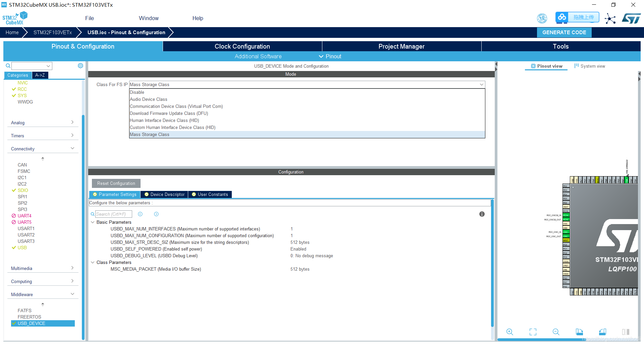Click MSC_MEDIA_PACKET 512 bytes value

tap(300, 269)
